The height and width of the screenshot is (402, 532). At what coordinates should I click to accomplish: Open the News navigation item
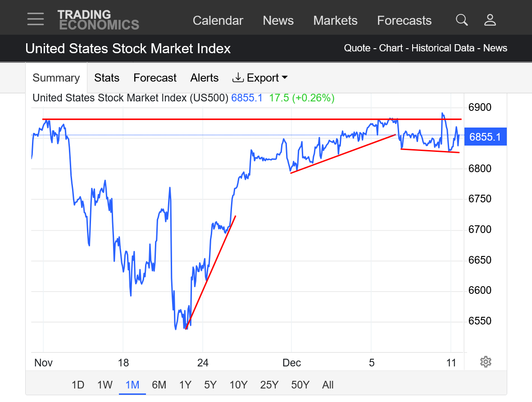[x=278, y=21]
